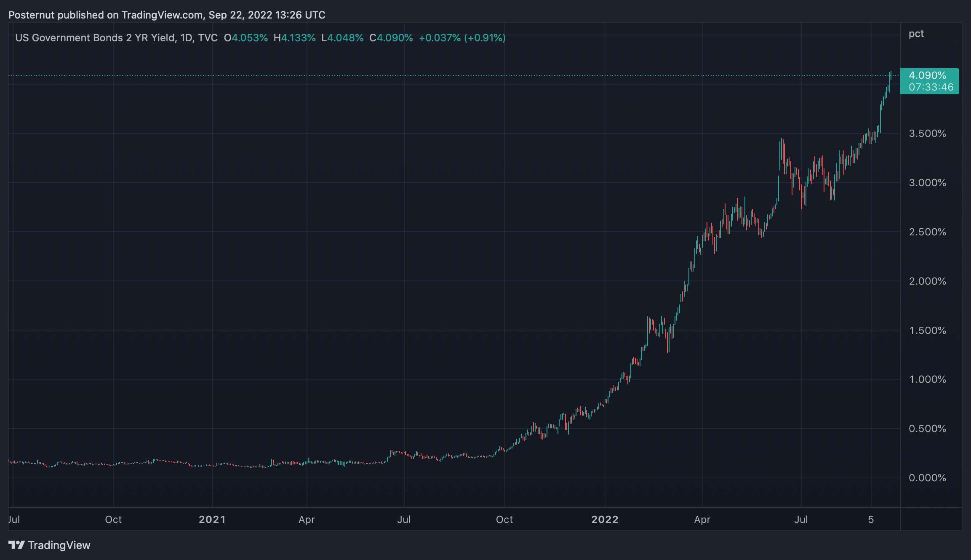Click the high value 4.133%
Screen dimensions: 971x560
298,38
